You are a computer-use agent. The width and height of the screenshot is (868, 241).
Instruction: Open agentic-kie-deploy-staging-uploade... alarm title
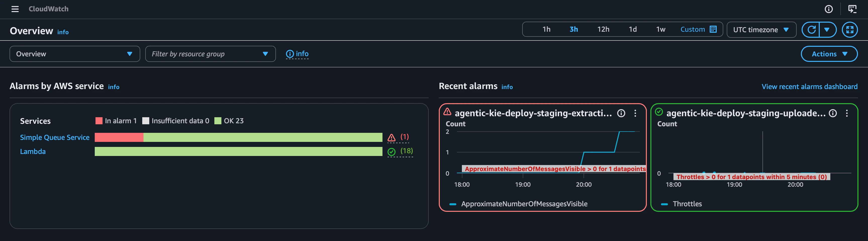[x=746, y=113]
